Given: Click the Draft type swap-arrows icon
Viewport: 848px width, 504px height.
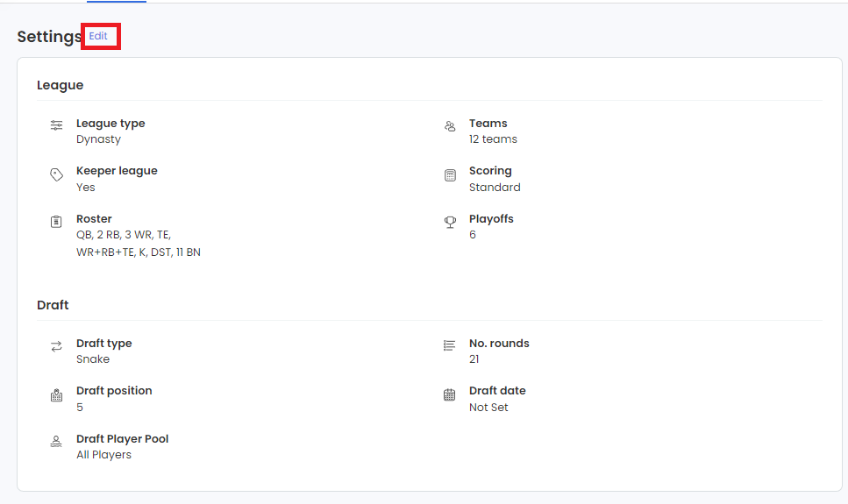Looking at the screenshot, I should 57,346.
